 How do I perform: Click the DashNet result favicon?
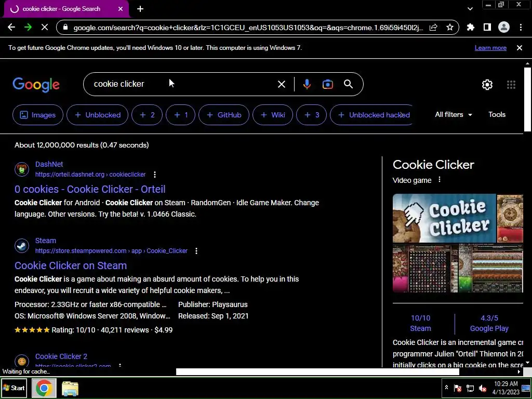click(22, 169)
